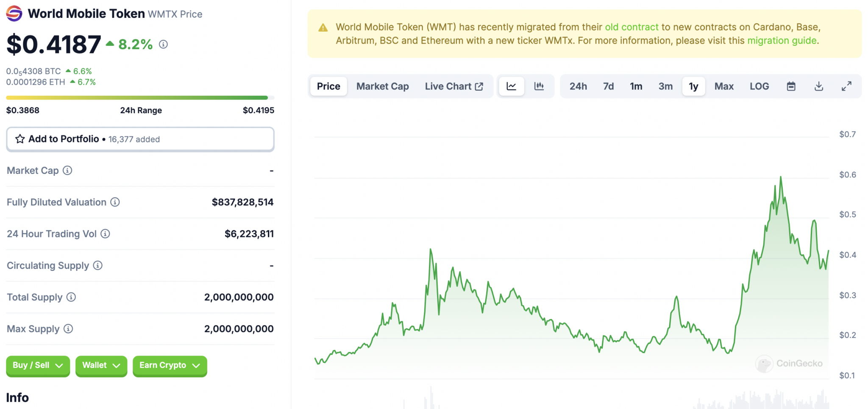This screenshot has width=868, height=409.
Task: Expand the chart to fullscreen
Action: pyautogui.click(x=847, y=86)
